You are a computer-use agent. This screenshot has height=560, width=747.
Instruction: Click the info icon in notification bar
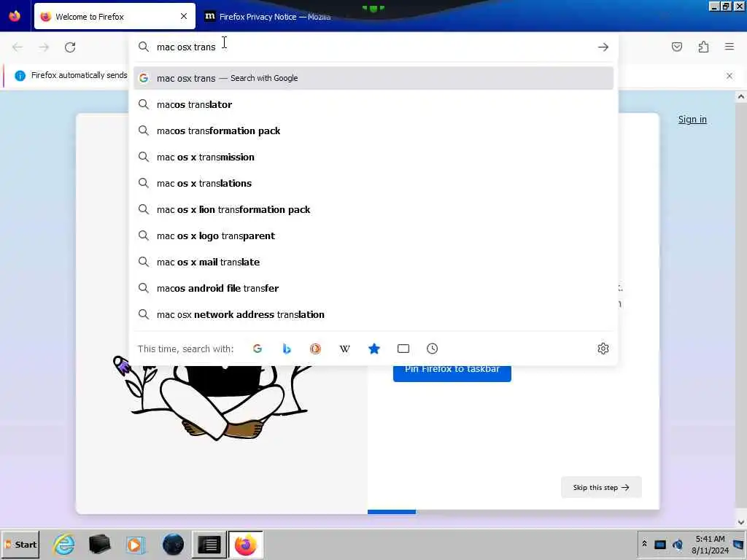(20, 76)
